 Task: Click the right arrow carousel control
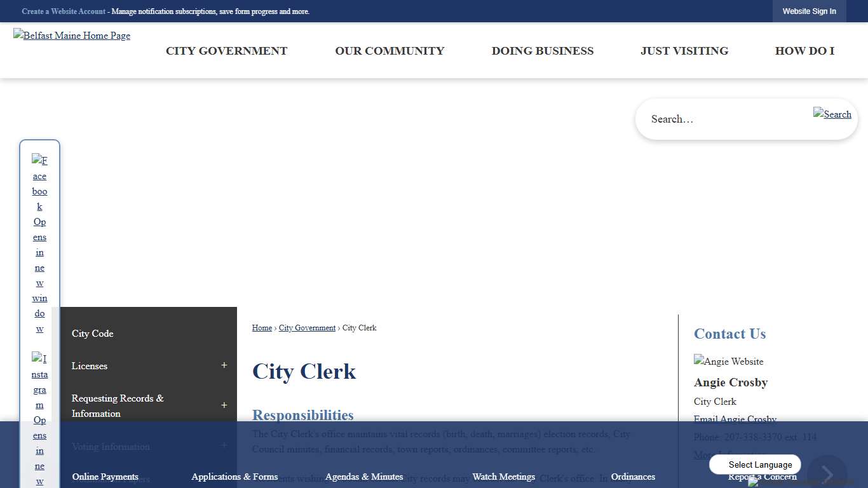tap(827, 473)
